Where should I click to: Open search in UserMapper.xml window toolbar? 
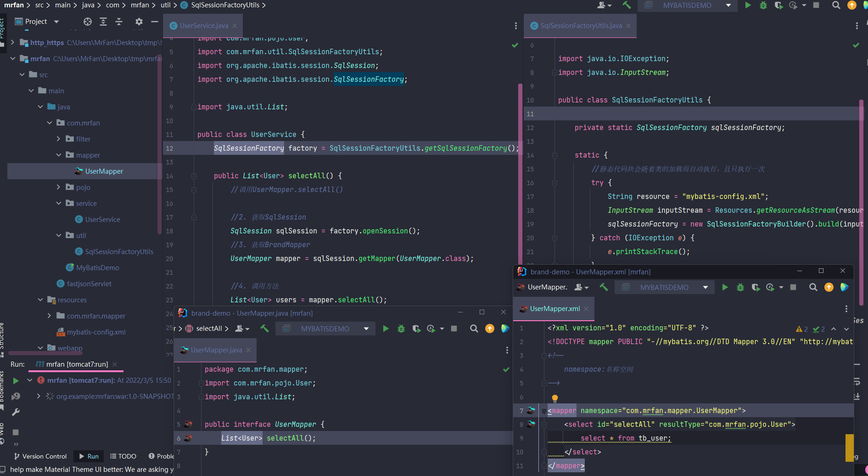click(813, 287)
